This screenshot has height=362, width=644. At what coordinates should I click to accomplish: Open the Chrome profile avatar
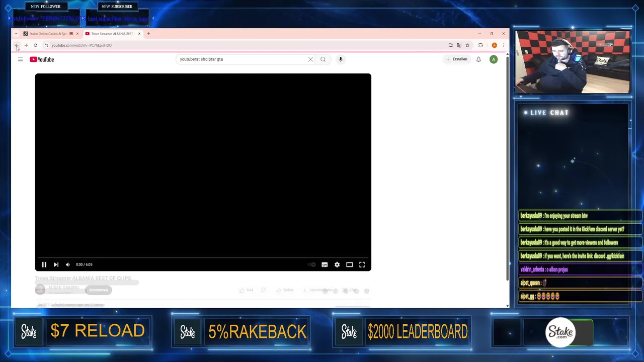point(495,45)
